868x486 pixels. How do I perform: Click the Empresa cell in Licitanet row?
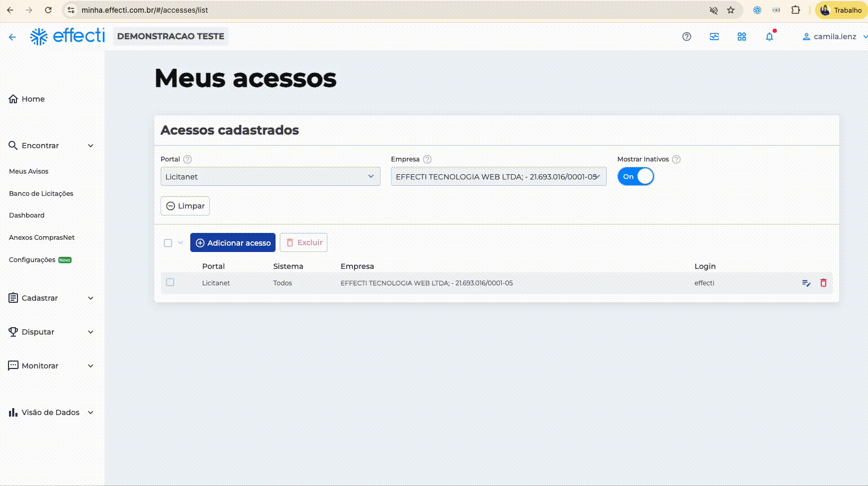[427, 283]
